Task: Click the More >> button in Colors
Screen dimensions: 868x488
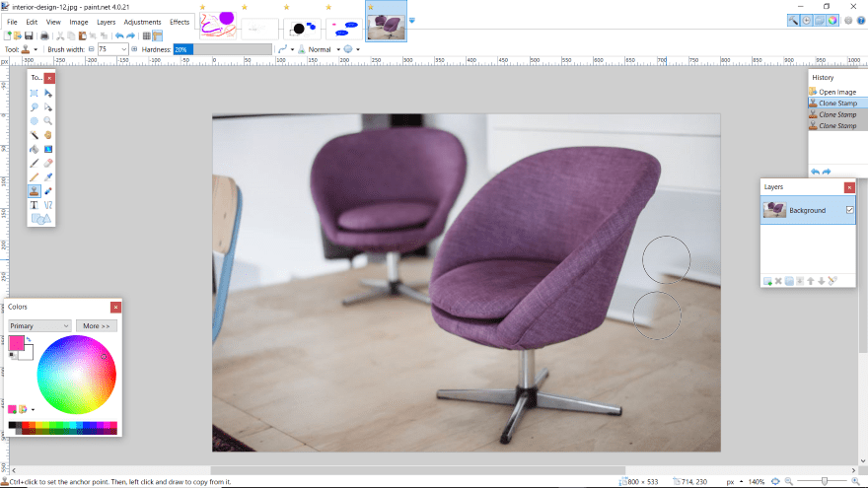Action: coord(96,325)
